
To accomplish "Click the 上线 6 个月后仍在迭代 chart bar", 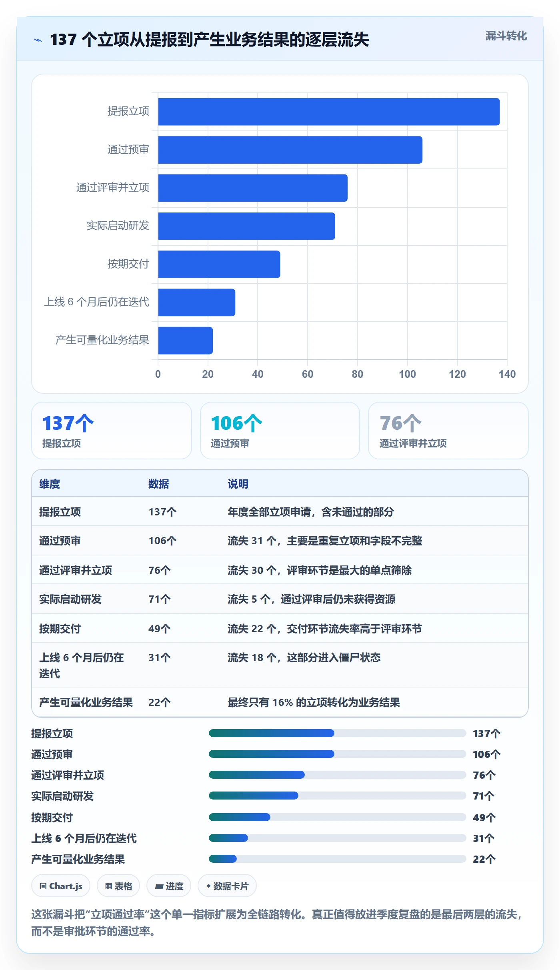I will (x=196, y=303).
